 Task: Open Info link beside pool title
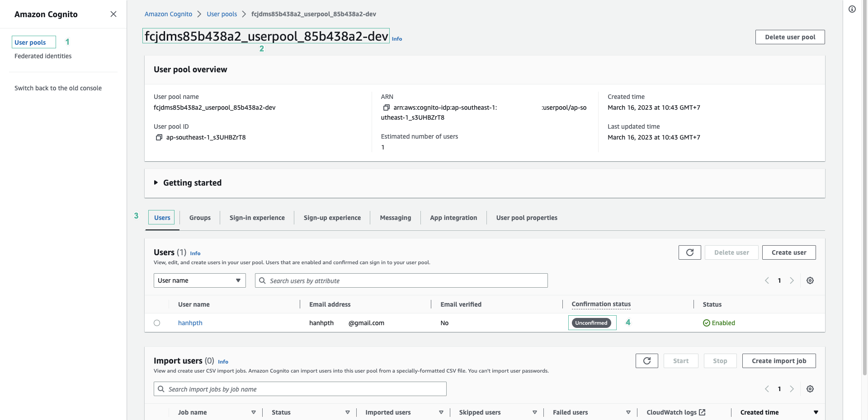[397, 39]
